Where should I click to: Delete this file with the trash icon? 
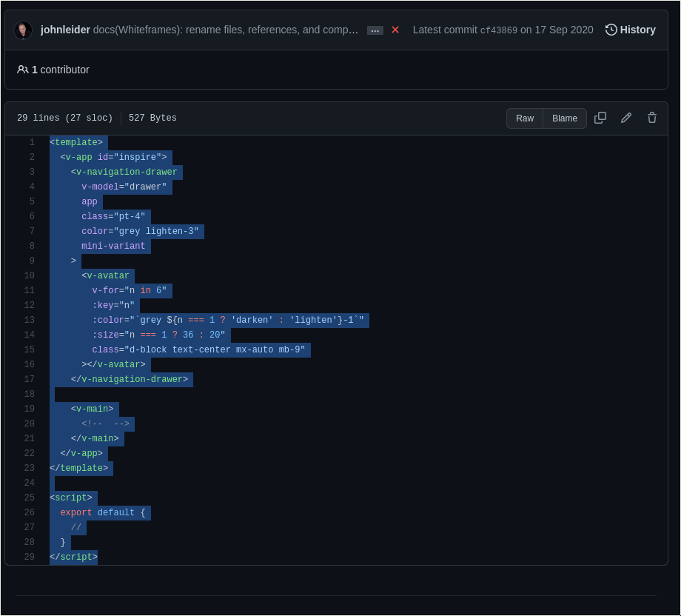(x=652, y=118)
